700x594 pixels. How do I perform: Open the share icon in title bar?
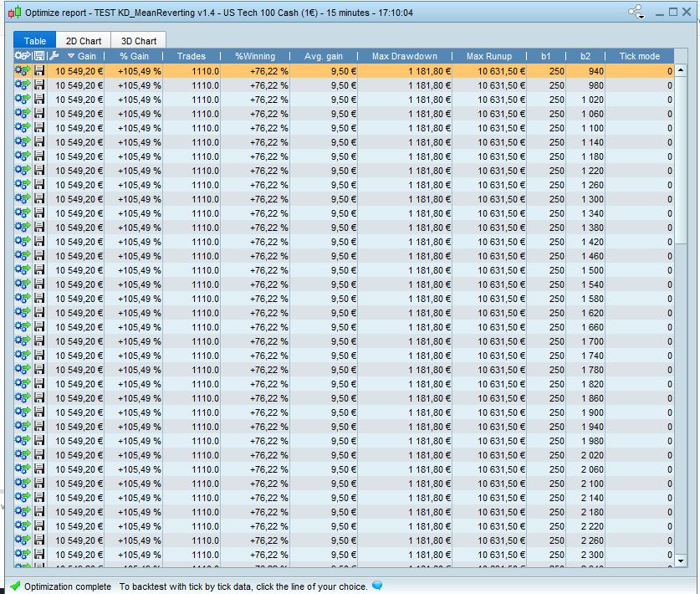636,12
